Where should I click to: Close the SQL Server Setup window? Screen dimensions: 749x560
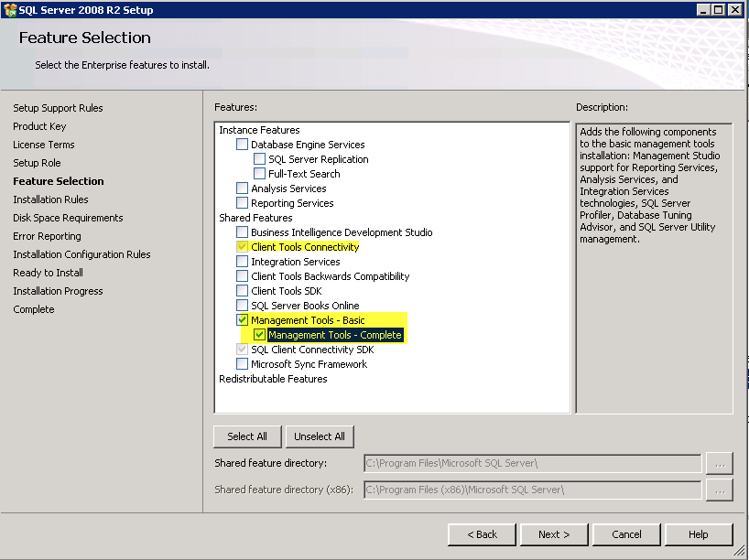tap(734, 9)
